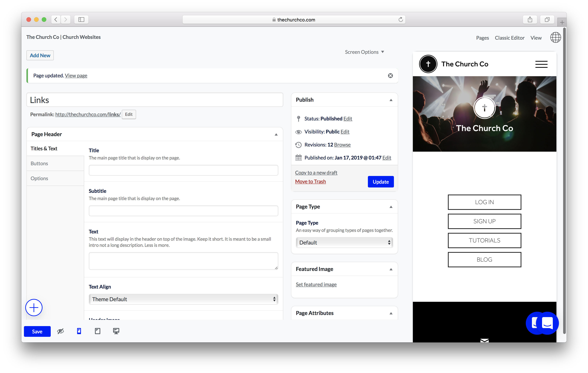
Task: Toggle the preview visibility eye icon
Action: (x=60, y=331)
